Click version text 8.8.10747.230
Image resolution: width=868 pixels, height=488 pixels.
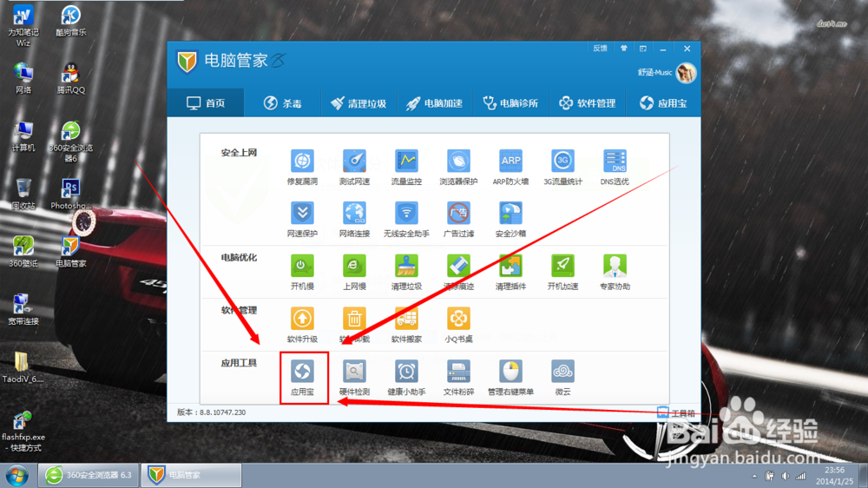pyautogui.click(x=222, y=412)
